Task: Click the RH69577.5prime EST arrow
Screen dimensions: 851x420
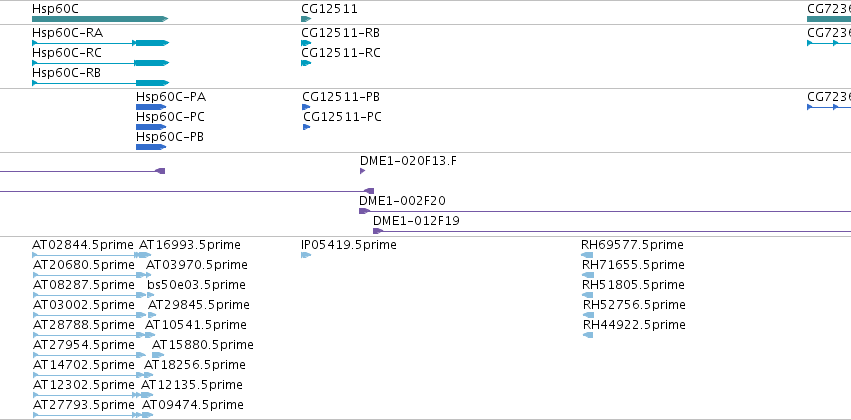Action: pyautogui.click(x=588, y=255)
